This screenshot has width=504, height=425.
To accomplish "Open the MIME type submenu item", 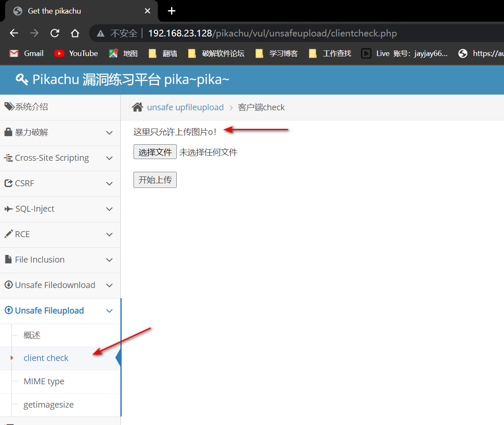I will point(44,381).
